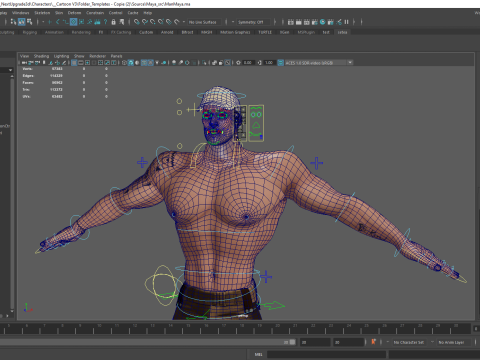480x360 pixels.
Task: Open the Light Editor icon
Action: [x=339, y=22]
